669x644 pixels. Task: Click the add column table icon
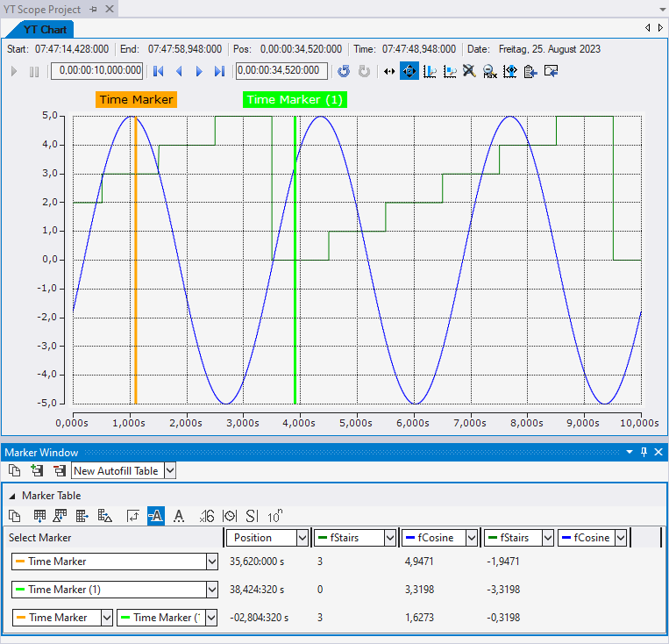point(82,516)
